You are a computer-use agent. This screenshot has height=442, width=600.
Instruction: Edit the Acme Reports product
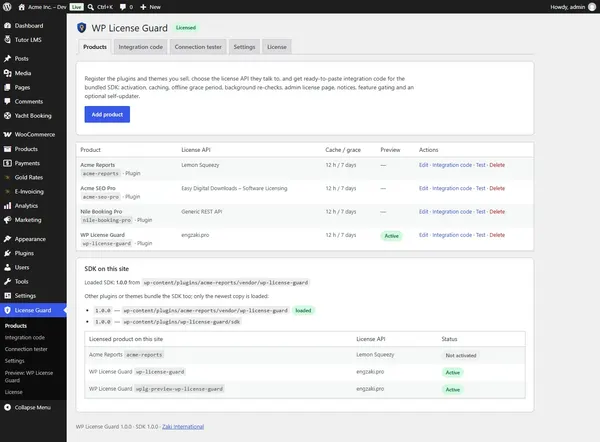tap(423, 165)
